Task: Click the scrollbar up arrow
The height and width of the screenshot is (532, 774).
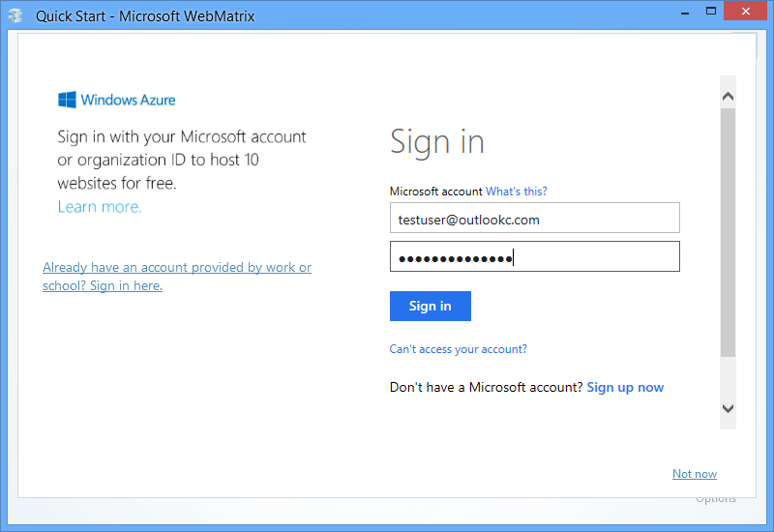Action: click(728, 96)
